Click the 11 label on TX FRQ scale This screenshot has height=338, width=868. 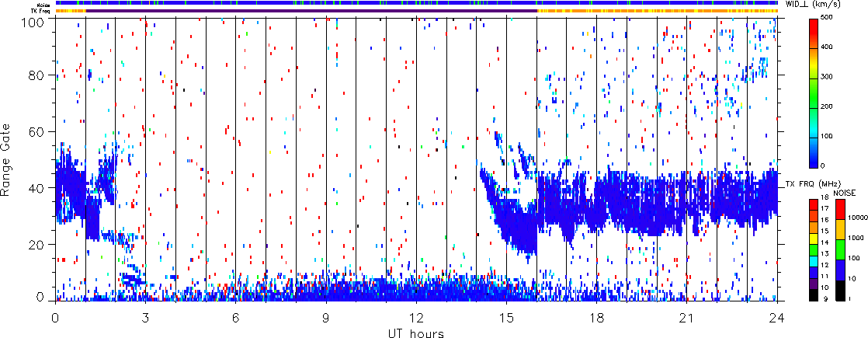click(825, 277)
